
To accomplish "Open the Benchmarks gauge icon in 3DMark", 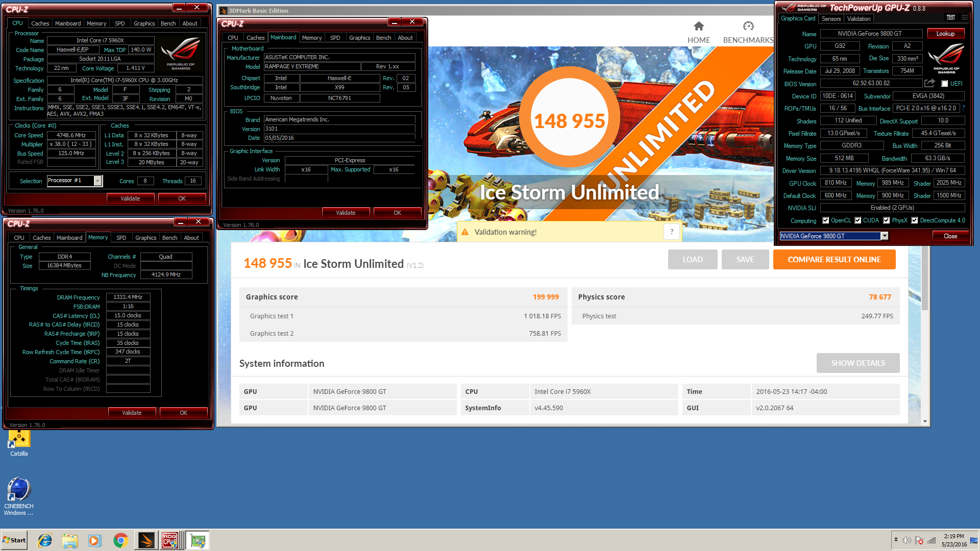I will click(x=748, y=26).
